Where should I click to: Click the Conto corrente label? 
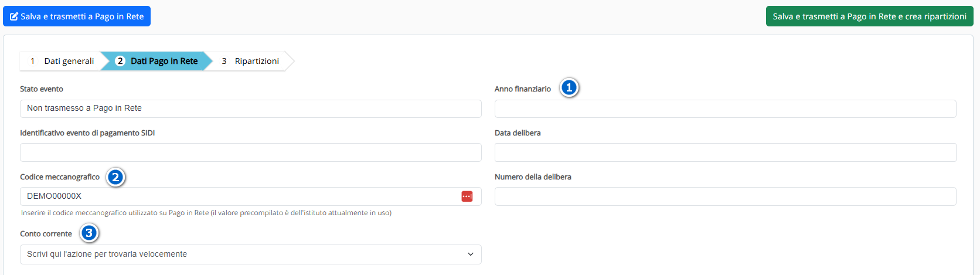[x=46, y=234]
